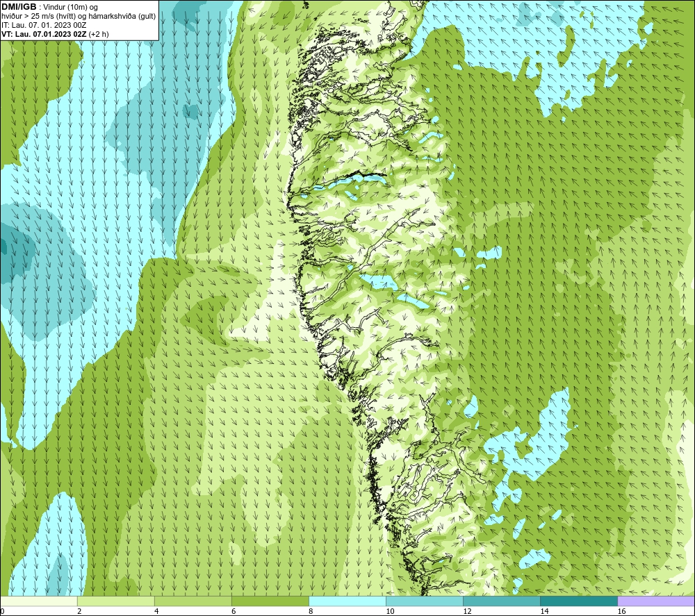Pick the medium green 4–6 m/s legend swatch
Image resolution: width=695 pixels, height=616 pixels.
pos(193,601)
